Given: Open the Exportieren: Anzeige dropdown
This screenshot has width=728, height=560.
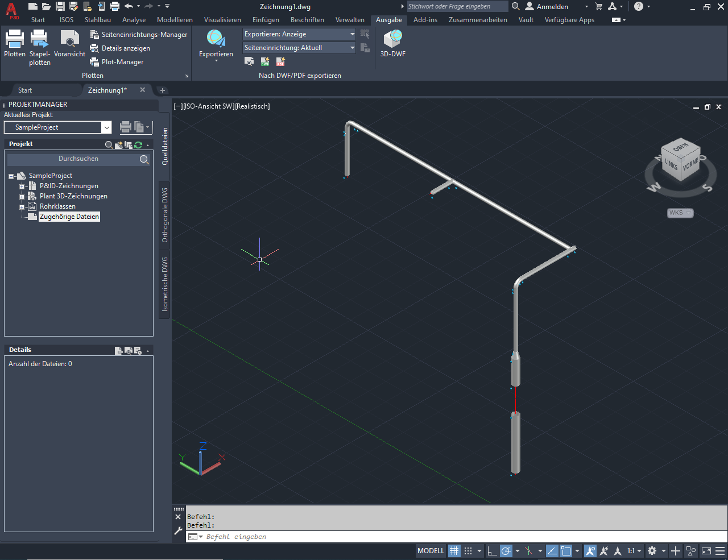Looking at the screenshot, I should click(299, 34).
